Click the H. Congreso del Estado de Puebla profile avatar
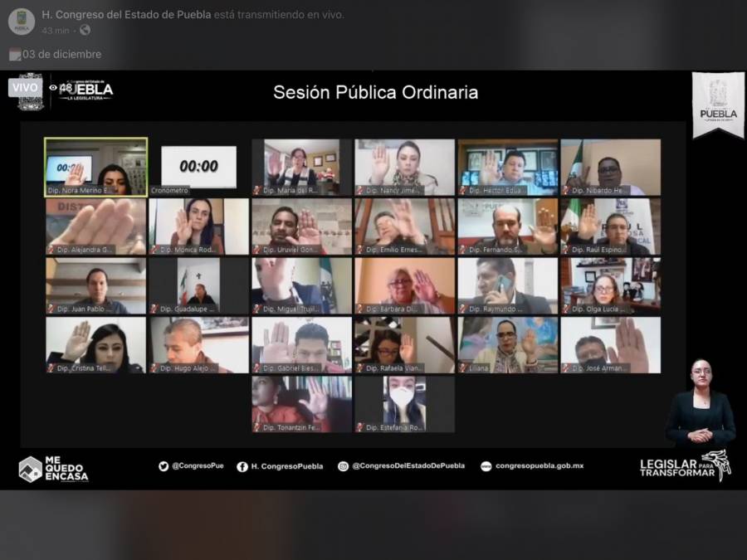This screenshot has height=560, width=747. [x=22, y=22]
